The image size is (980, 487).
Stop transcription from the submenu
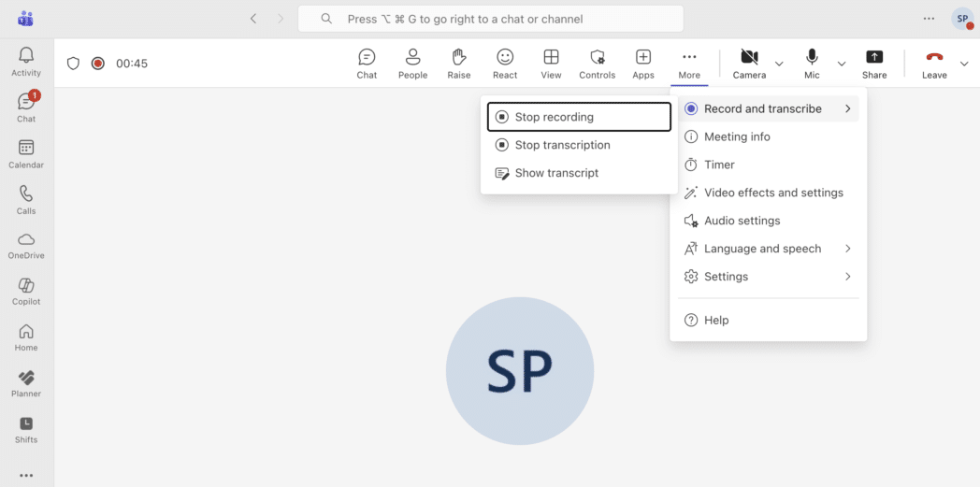(x=562, y=145)
